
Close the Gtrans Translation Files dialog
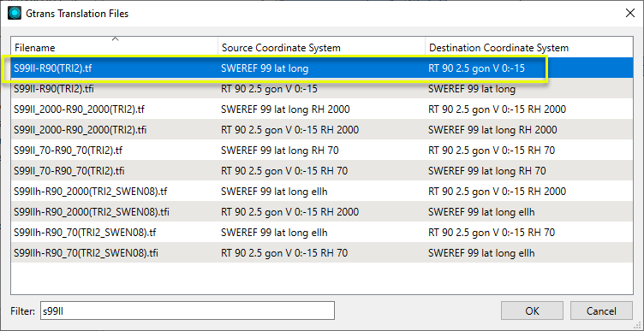tap(629, 13)
